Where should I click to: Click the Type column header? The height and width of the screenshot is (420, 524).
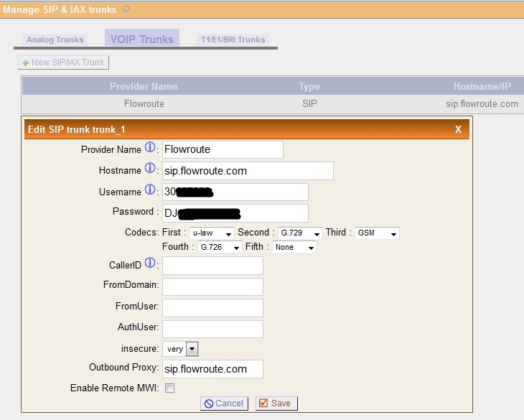pyautogui.click(x=309, y=87)
